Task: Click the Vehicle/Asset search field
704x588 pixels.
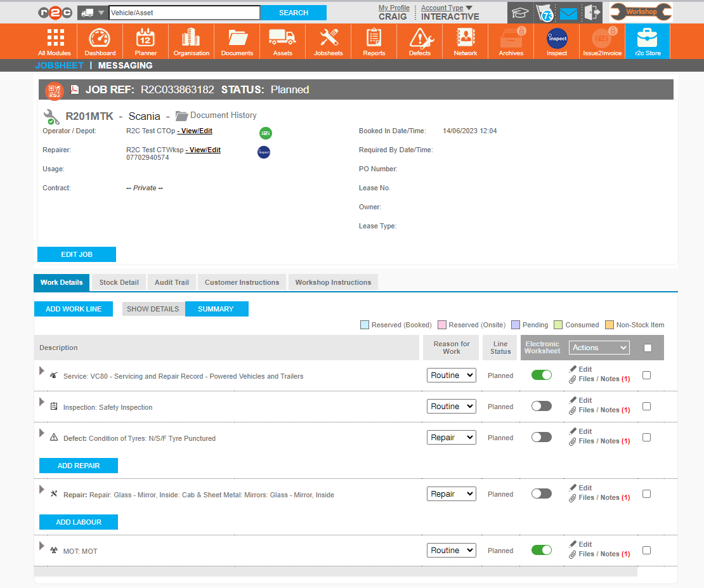Action: [x=184, y=13]
